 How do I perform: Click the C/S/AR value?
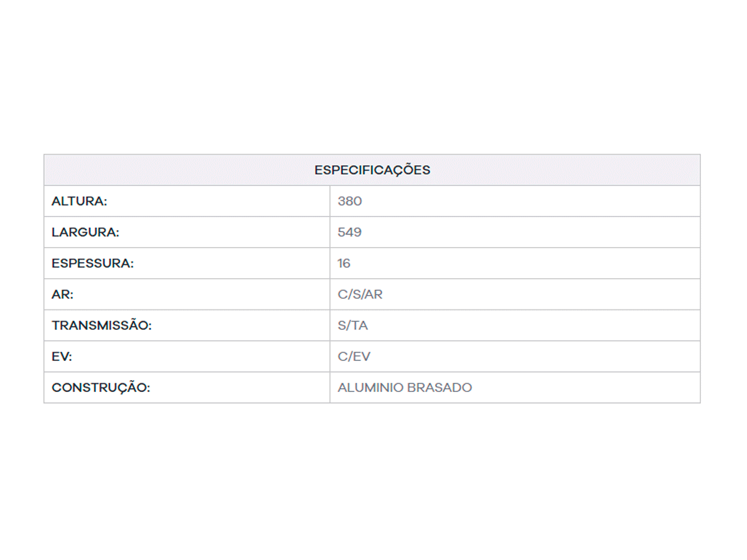click(x=360, y=294)
